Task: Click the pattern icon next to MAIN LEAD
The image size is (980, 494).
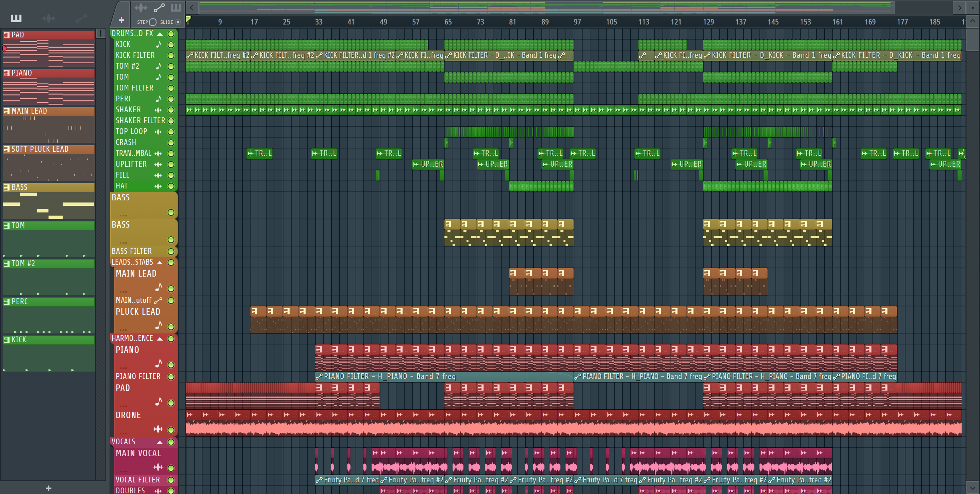Action: 6,111
